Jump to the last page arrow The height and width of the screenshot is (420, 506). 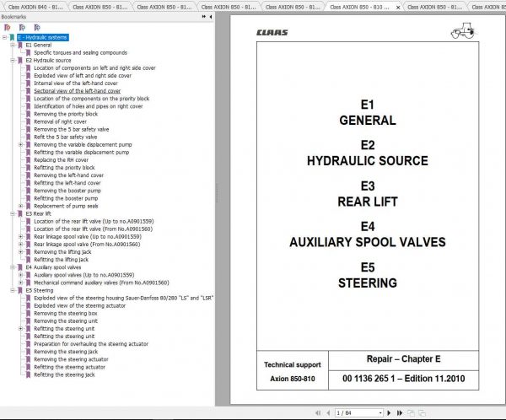click(x=400, y=413)
